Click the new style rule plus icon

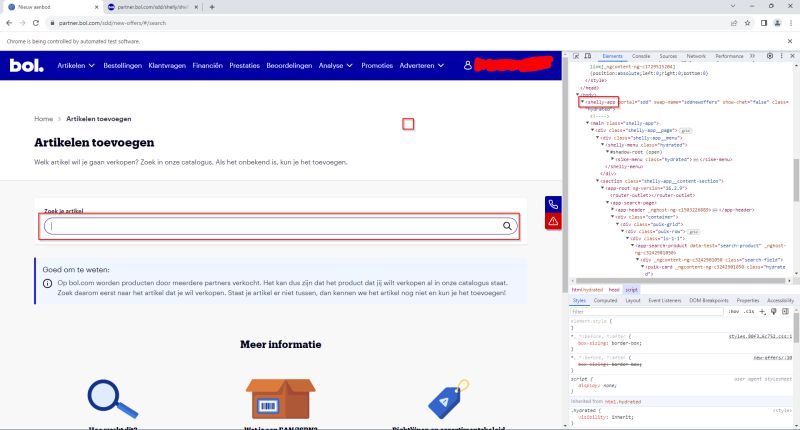click(762, 311)
